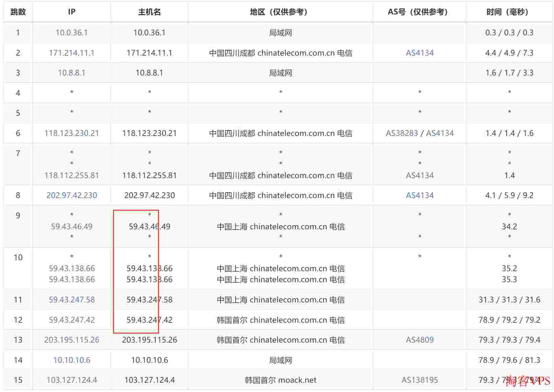Open the AS138195 link

pyautogui.click(x=420, y=380)
